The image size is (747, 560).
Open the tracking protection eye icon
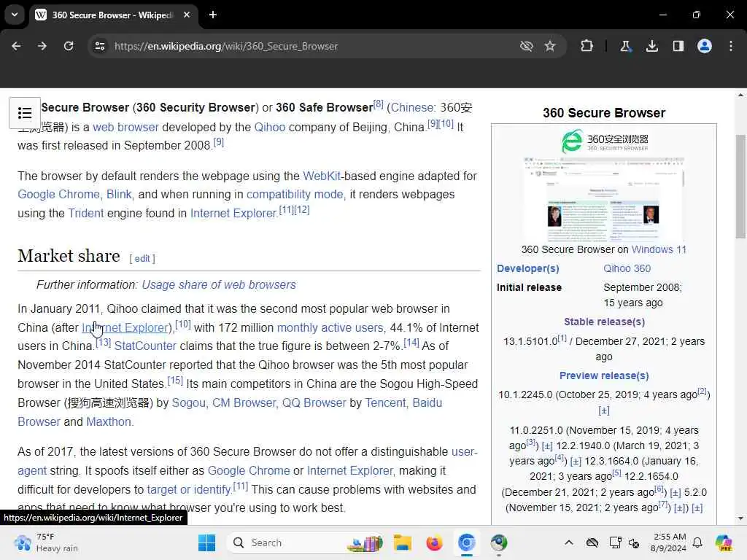pos(527,46)
